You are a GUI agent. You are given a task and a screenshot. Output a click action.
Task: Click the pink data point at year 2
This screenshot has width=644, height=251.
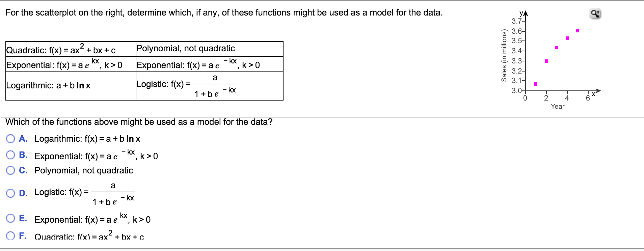point(546,61)
